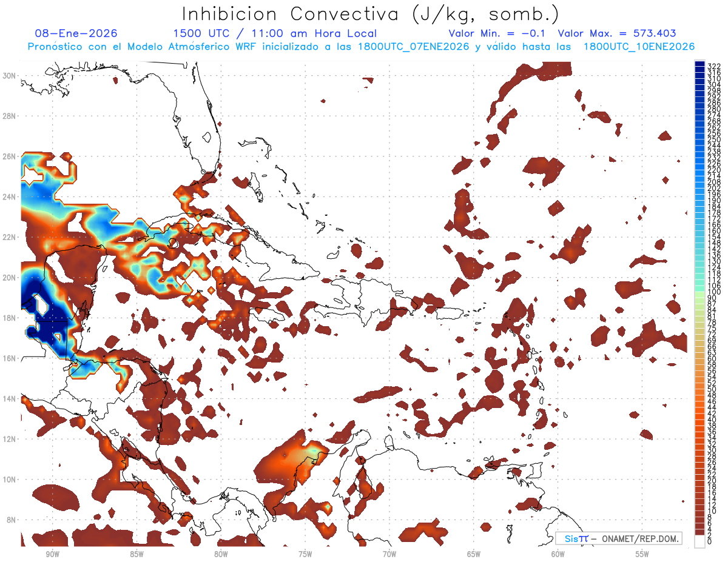Screen dimensions: 728x562
Task: Click the '0' label at the bottom of the color scale
Action: (710, 541)
